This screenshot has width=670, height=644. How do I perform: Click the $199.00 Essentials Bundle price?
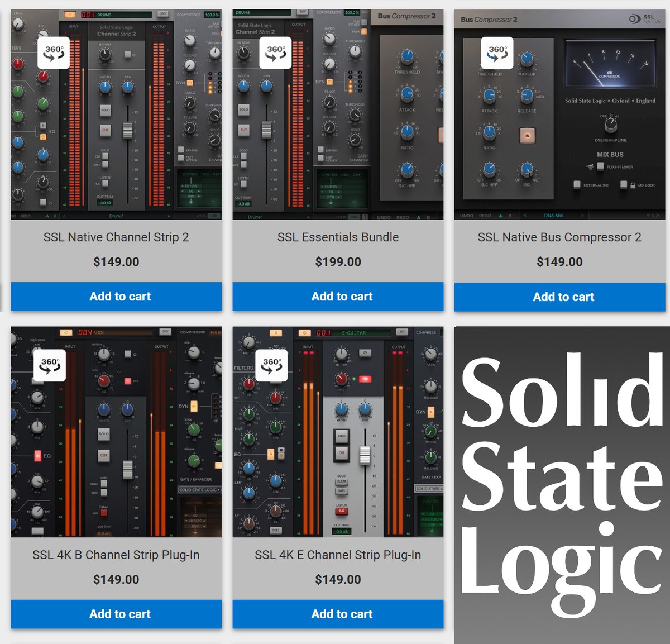[x=338, y=262]
